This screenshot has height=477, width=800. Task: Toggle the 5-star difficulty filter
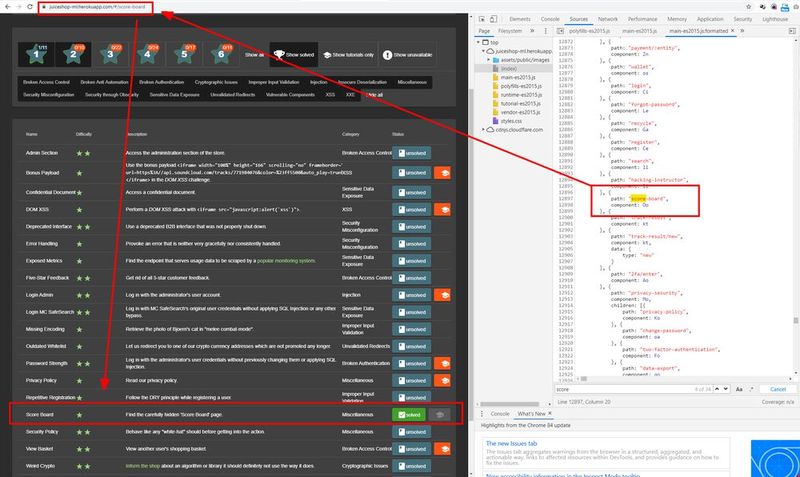pyautogui.click(x=184, y=54)
